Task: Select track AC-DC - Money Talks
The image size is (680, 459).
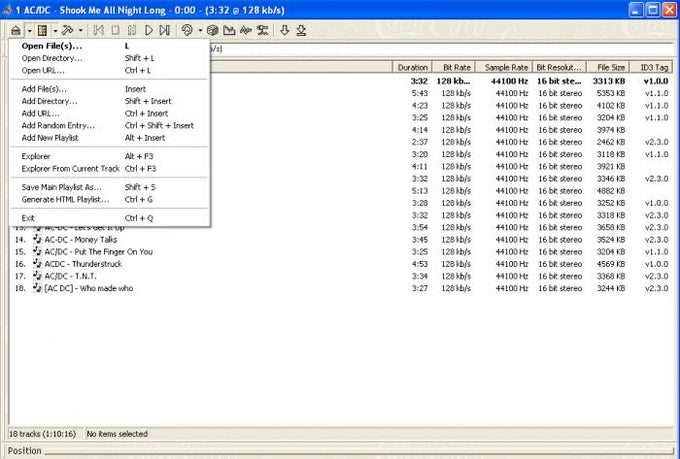Action: click(81, 239)
